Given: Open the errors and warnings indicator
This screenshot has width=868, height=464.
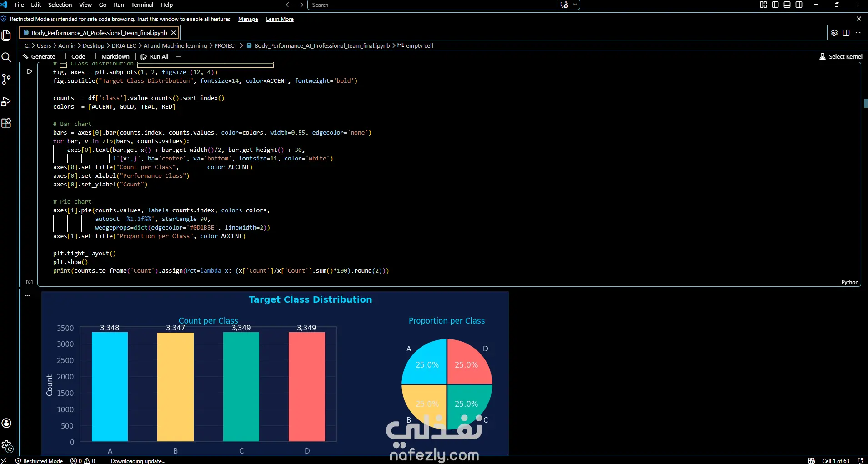Looking at the screenshot, I should [x=83, y=460].
